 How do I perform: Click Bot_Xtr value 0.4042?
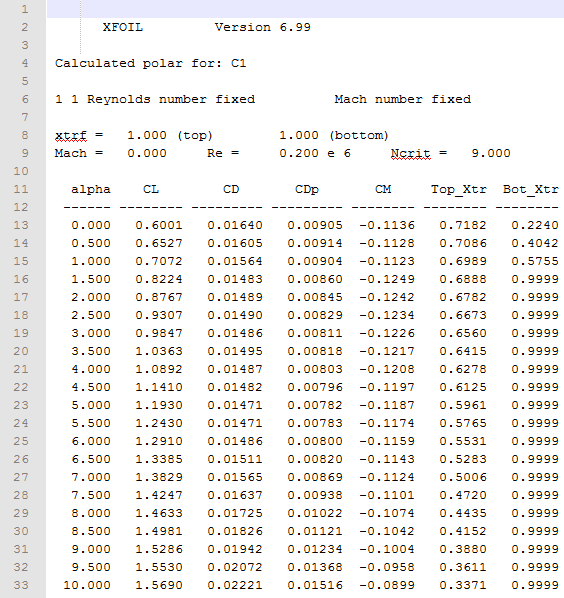coord(535,243)
